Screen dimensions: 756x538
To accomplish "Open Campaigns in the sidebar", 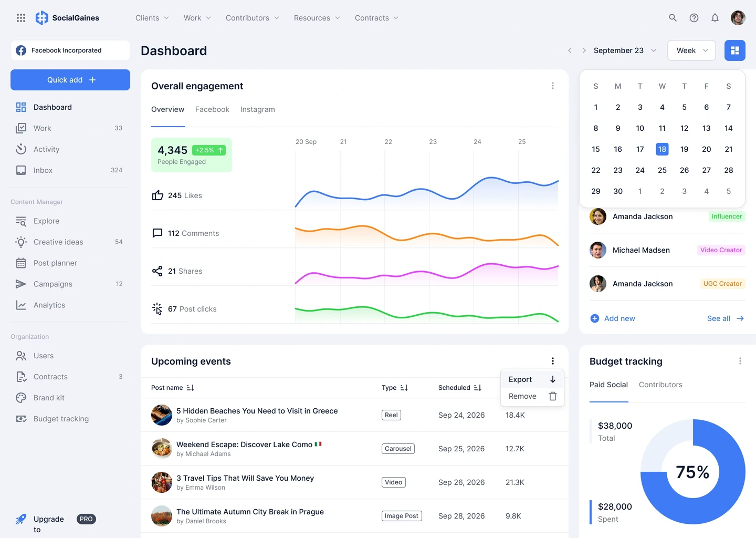I will pyautogui.click(x=70, y=284).
